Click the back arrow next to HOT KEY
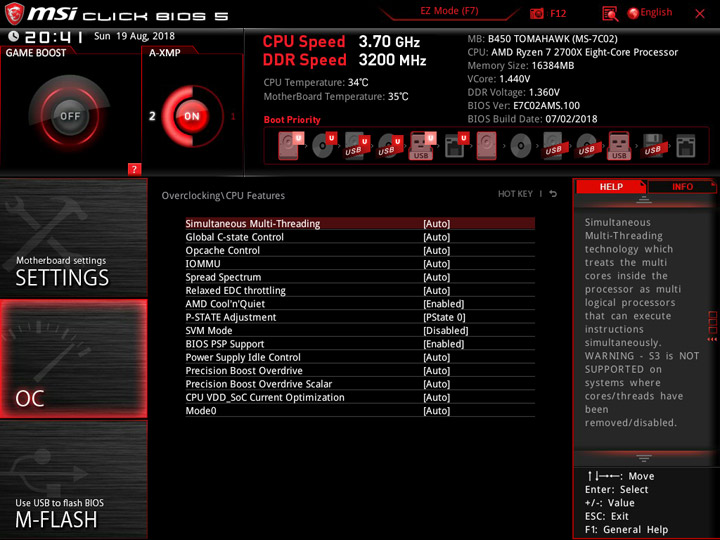The width and height of the screenshot is (720, 540). click(x=553, y=194)
